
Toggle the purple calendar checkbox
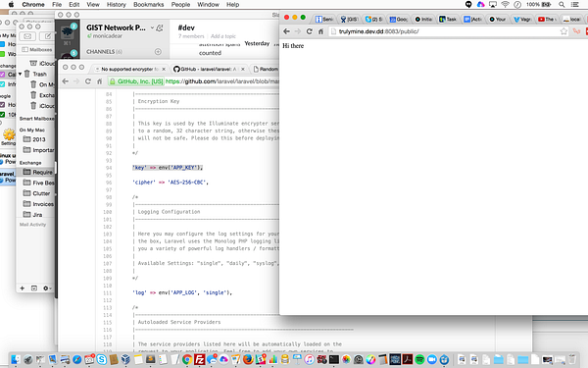2,75
